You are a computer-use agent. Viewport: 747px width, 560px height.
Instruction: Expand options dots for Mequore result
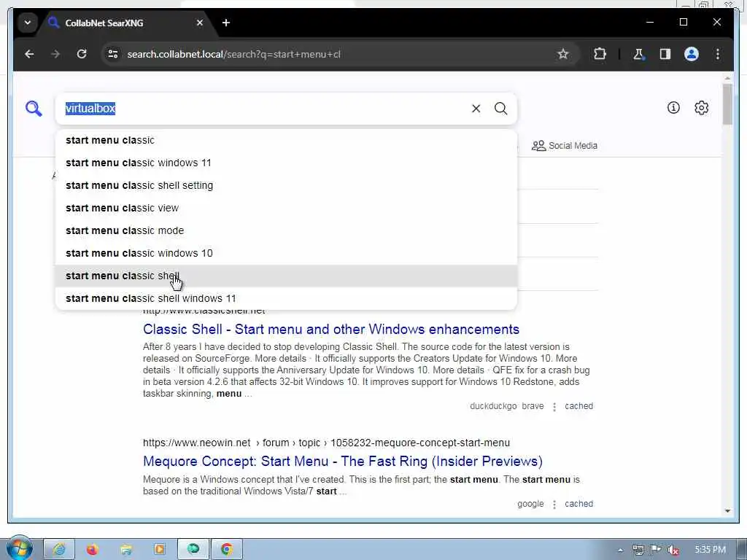(554, 505)
